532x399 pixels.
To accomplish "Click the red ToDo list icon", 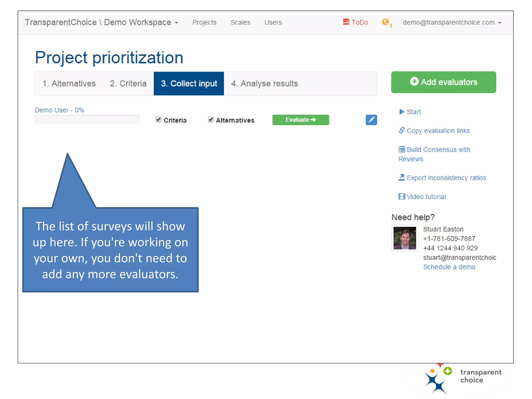I will (346, 22).
